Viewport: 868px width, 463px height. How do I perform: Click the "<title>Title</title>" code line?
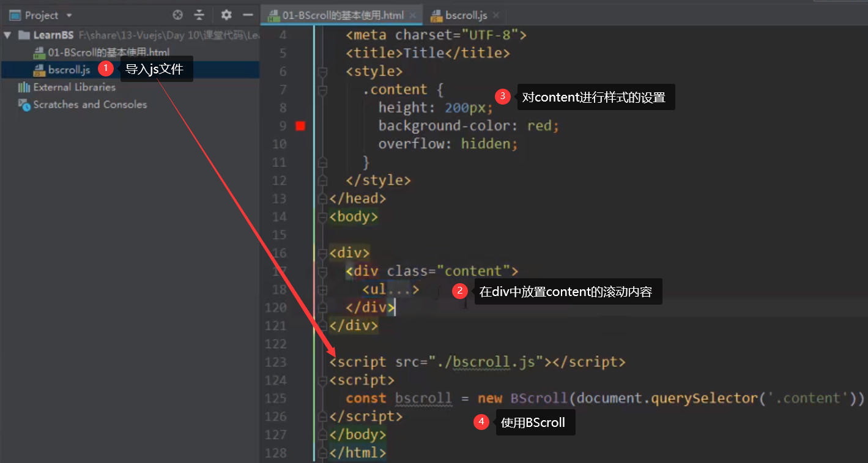(428, 53)
